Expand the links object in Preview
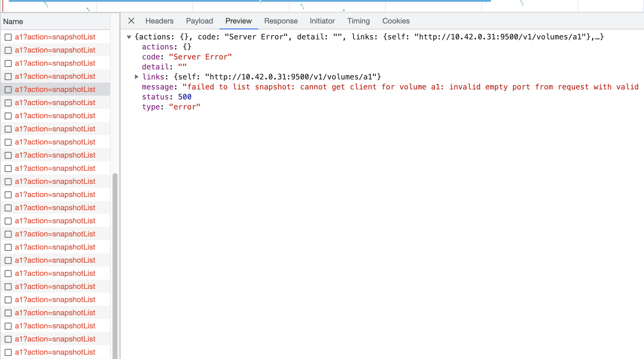 click(137, 77)
